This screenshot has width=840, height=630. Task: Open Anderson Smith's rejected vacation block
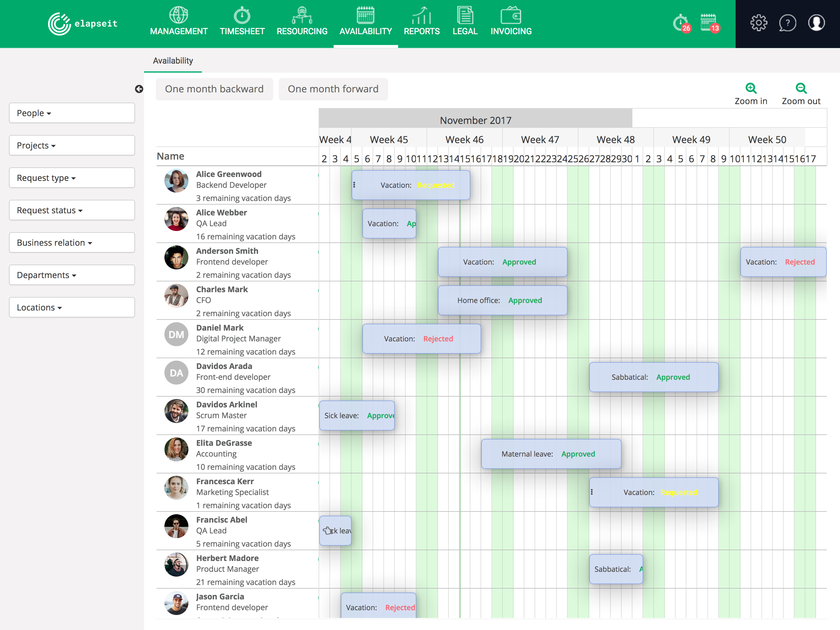783,262
